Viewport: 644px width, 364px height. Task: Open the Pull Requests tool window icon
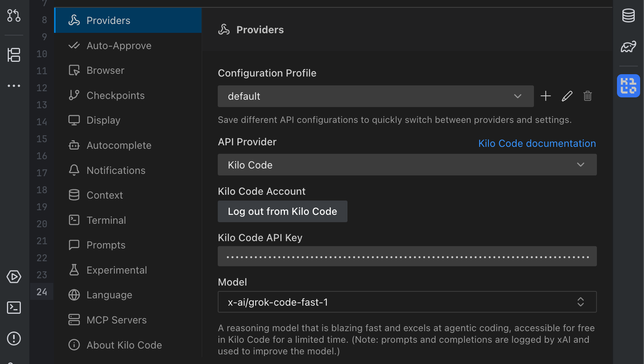coord(14,15)
